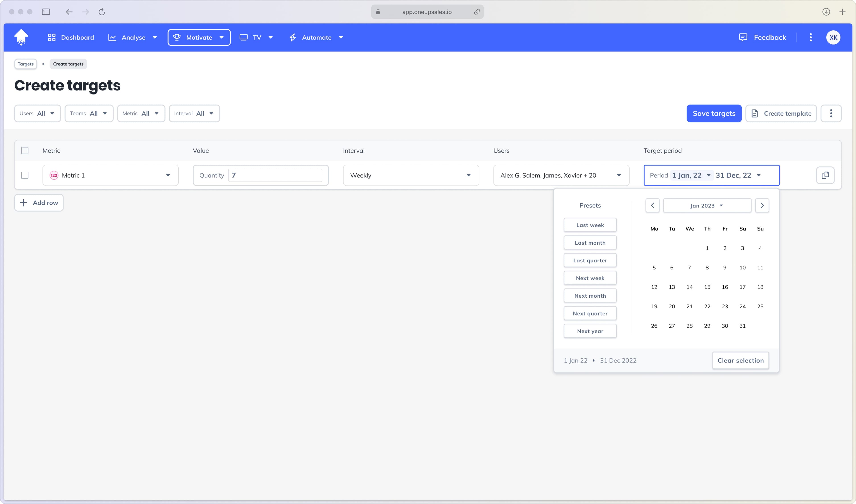Go back with the browser back arrow
The image size is (856, 504).
69,12
